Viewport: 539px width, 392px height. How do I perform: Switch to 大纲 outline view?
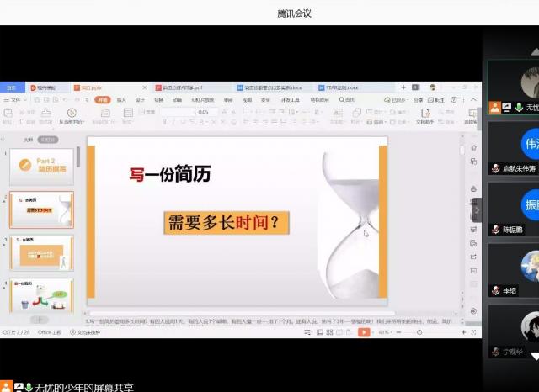tap(28, 140)
